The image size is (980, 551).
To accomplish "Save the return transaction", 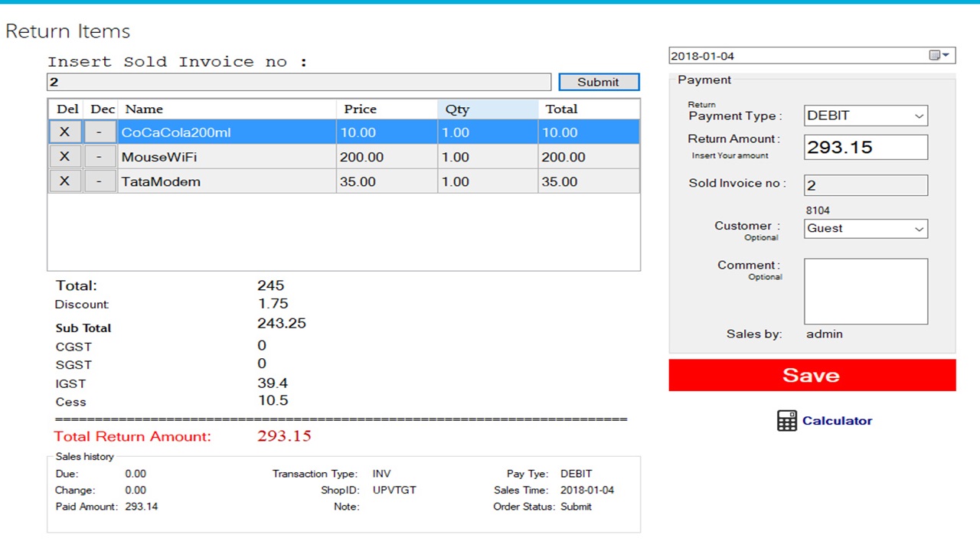I will 812,375.
